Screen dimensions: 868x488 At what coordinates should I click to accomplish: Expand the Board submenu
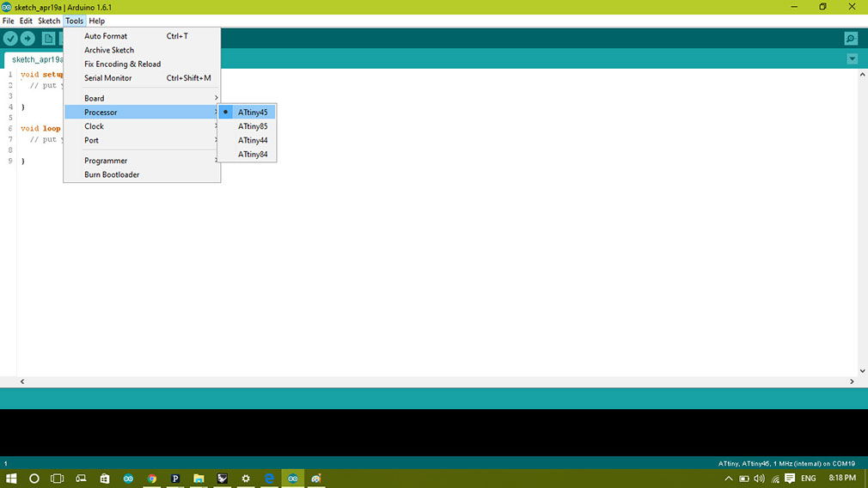pyautogui.click(x=143, y=98)
